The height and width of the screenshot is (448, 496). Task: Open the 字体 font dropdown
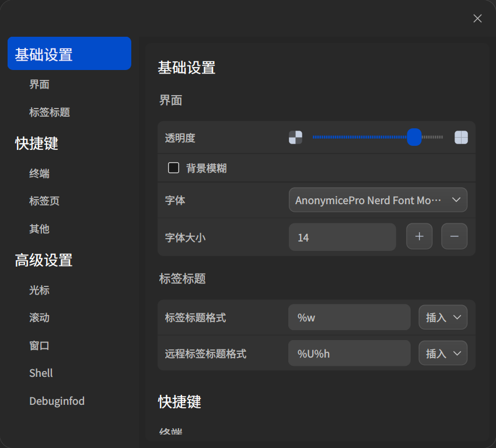coord(378,200)
